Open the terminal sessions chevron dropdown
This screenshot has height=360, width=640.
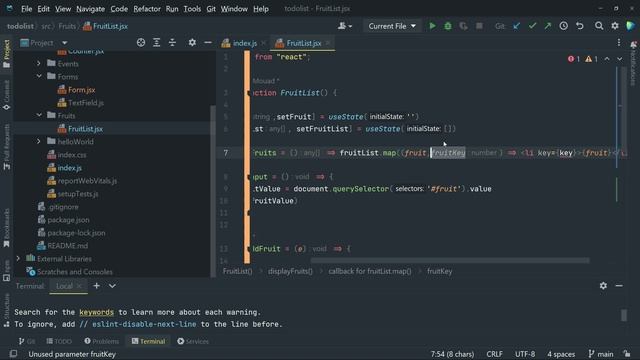click(x=112, y=286)
